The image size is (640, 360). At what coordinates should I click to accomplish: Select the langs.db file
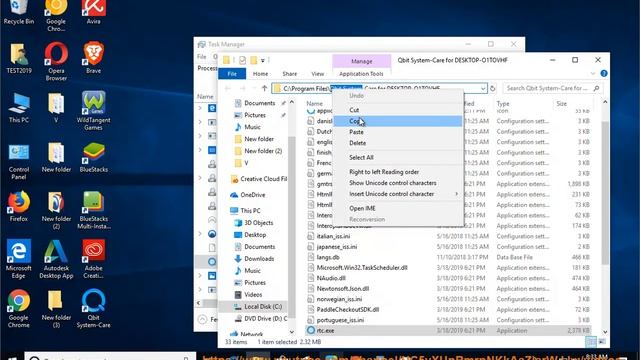pyautogui.click(x=328, y=257)
